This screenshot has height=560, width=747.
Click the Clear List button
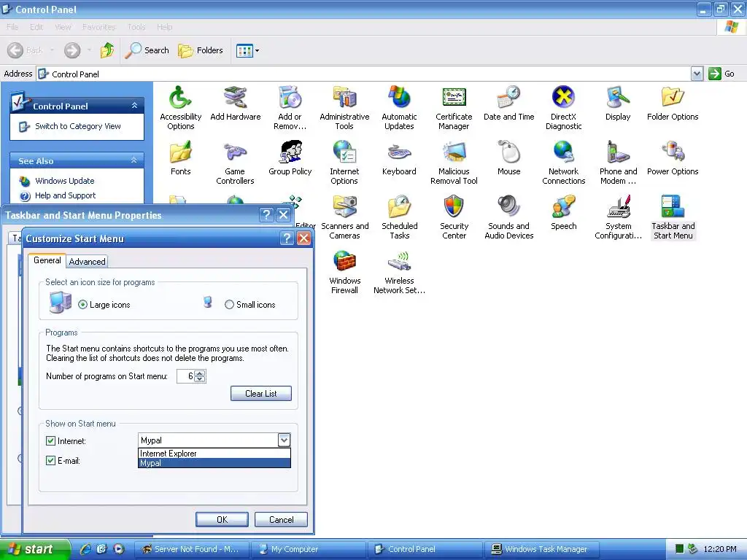point(261,393)
